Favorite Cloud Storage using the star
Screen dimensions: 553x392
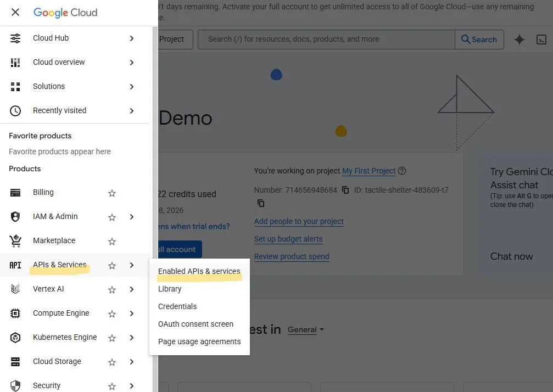point(112,362)
